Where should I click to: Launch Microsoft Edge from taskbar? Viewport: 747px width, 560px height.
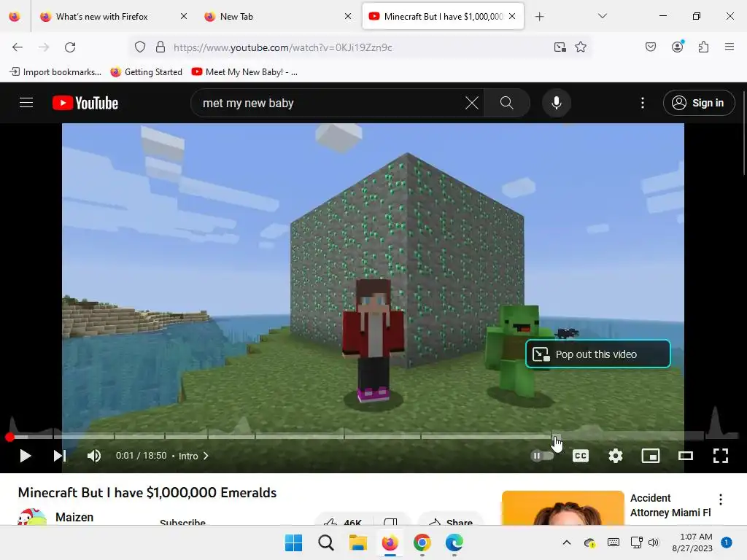pyautogui.click(x=454, y=542)
